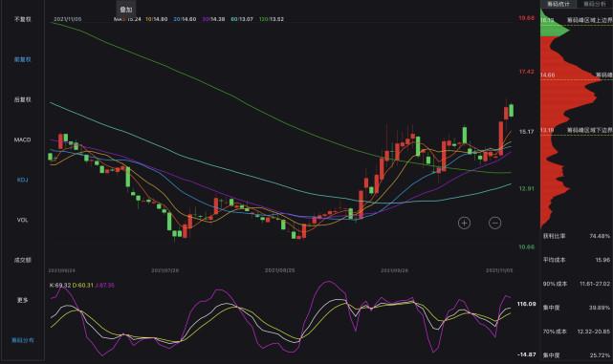Click the 集中度 39.89% row
Screen dimensions: 613x364
577,308
